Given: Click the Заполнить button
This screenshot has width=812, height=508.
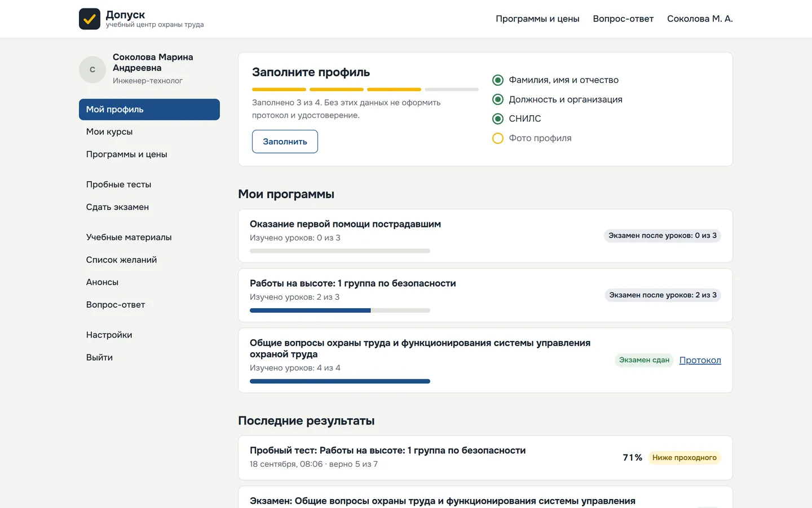Looking at the screenshot, I should 285,142.
